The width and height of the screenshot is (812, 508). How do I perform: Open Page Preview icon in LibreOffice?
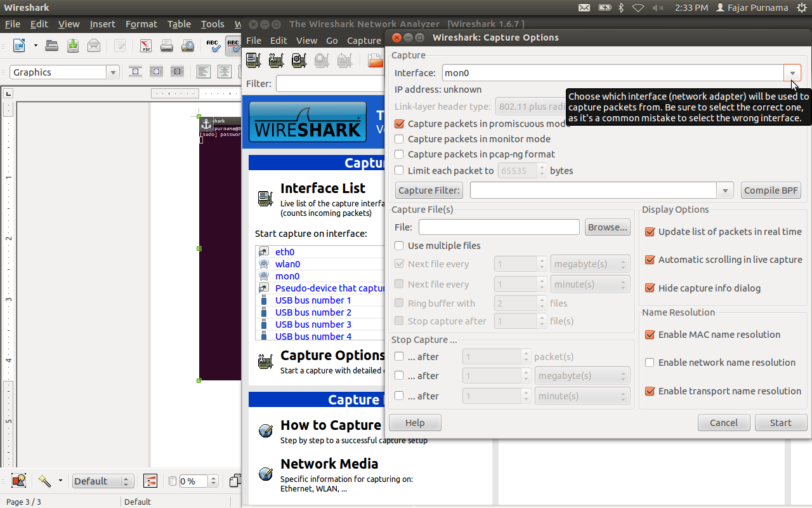188,46
